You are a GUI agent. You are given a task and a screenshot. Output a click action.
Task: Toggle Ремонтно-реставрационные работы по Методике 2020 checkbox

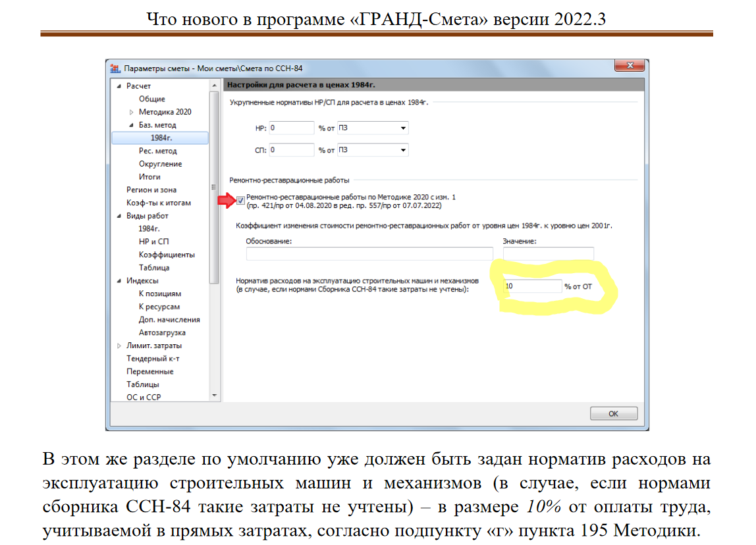pyautogui.click(x=240, y=201)
